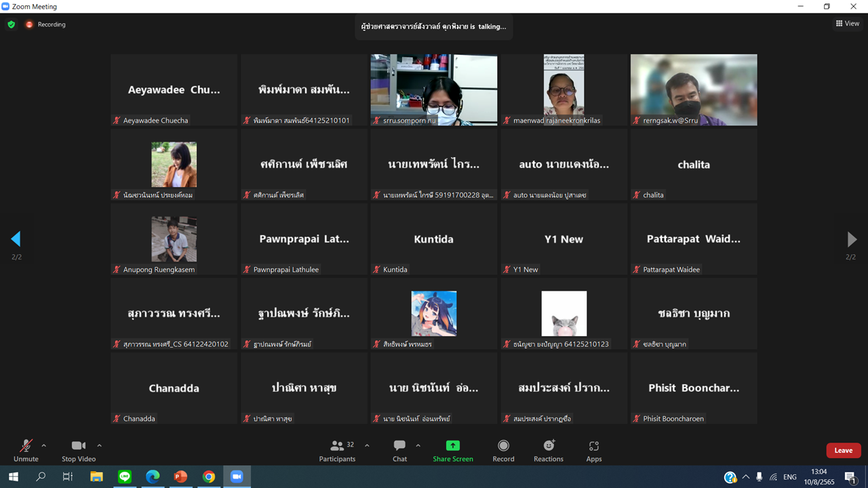Open the View layout menu
Screen dimensions: 868x488
[848, 24]
